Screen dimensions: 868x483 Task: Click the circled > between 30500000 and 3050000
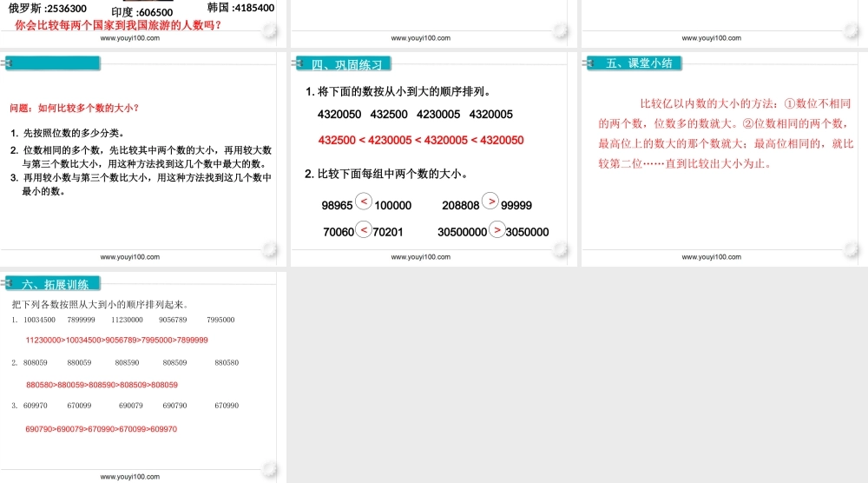pyautogui.click(x=496, y=230)
